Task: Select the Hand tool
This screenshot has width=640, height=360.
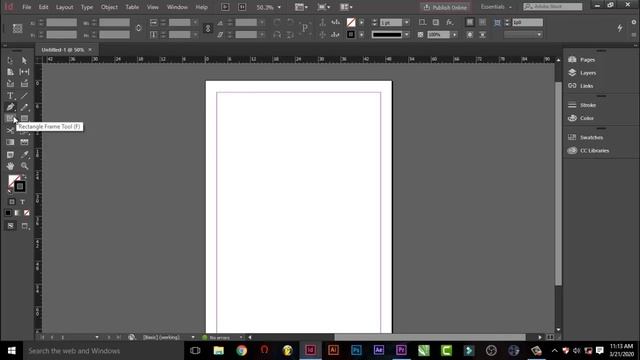Action: [10, 166]
